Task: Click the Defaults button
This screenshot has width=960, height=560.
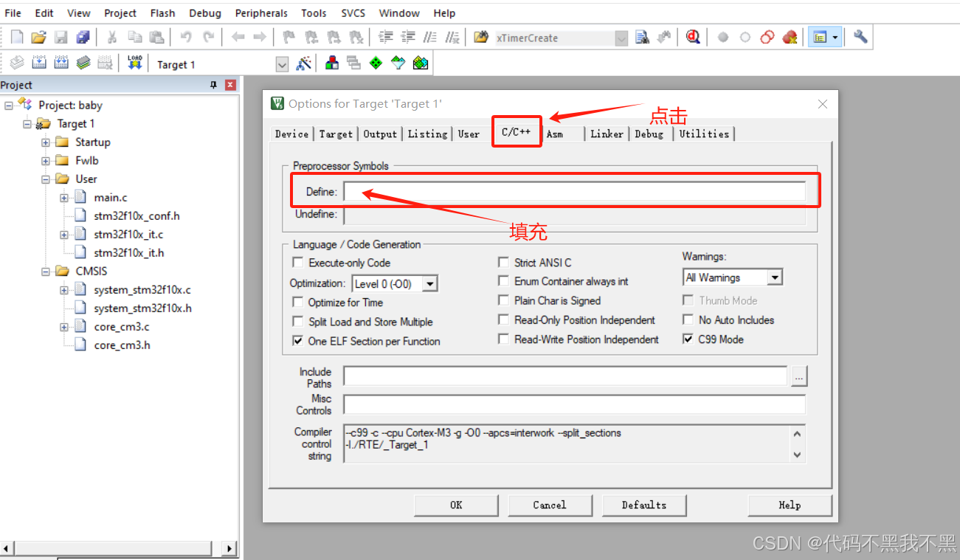Action: (644, 505)
